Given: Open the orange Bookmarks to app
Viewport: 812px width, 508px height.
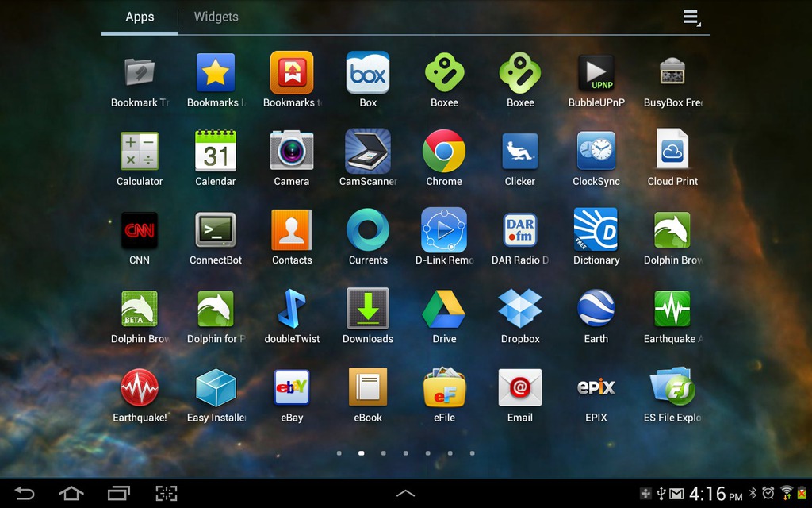Looking at the screenshot, I should (x=292, y=72).
